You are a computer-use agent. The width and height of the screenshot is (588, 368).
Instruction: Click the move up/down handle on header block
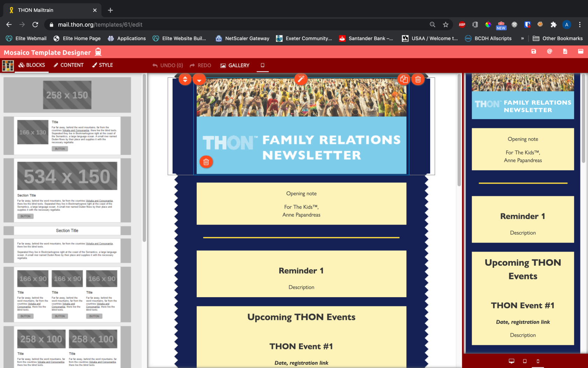(185, 79)
